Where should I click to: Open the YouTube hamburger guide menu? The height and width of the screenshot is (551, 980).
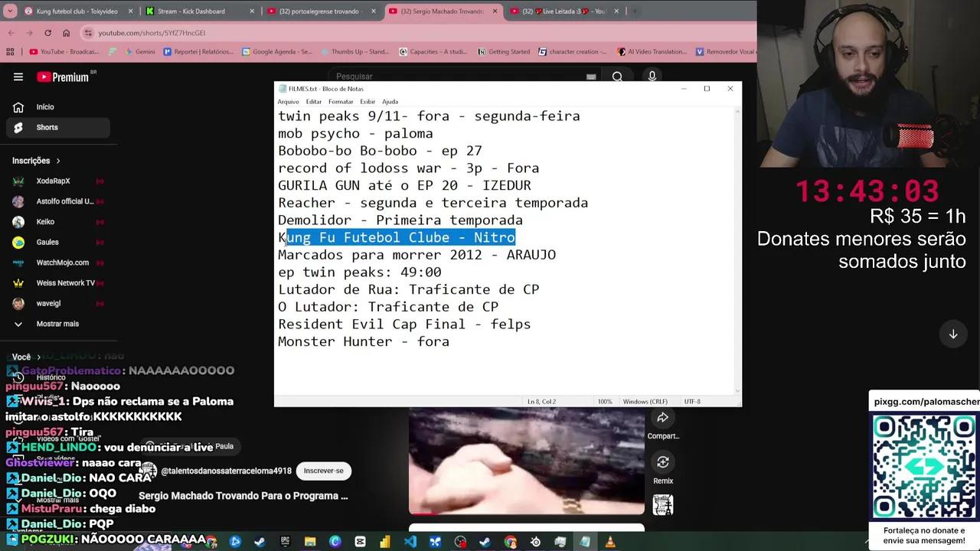click(x=18, y=77)
